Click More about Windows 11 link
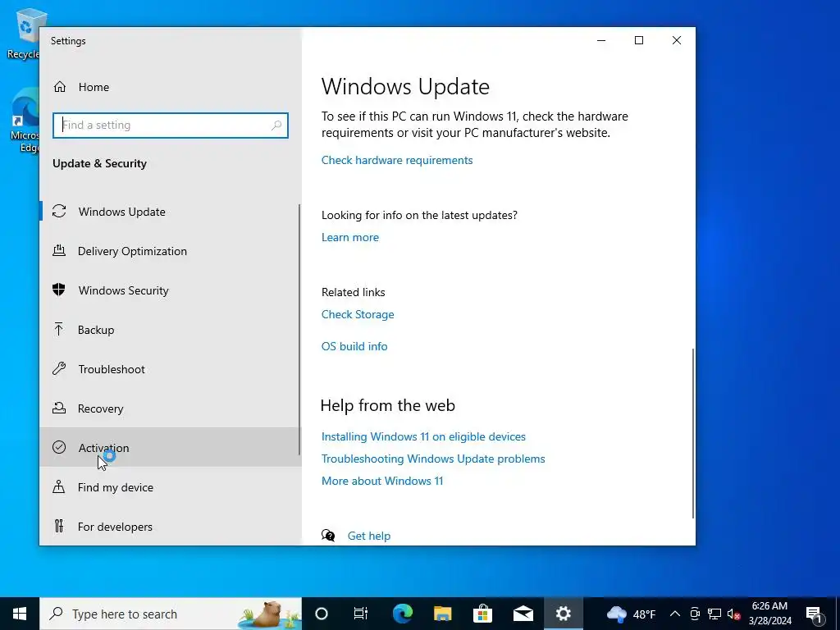Image resolution: width=840 pixels, height=630 pixels. (382, 481)
